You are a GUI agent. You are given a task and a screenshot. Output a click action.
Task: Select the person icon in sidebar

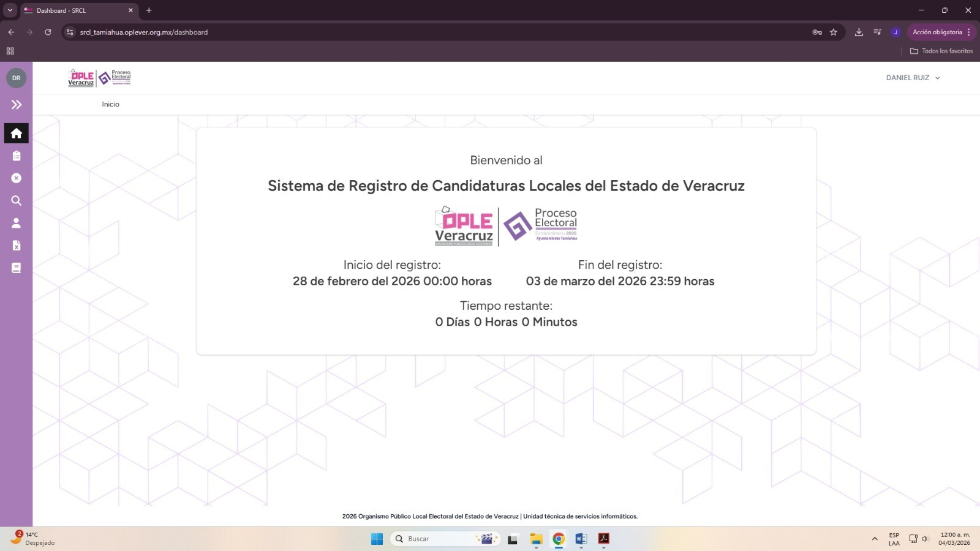[17, 223]
